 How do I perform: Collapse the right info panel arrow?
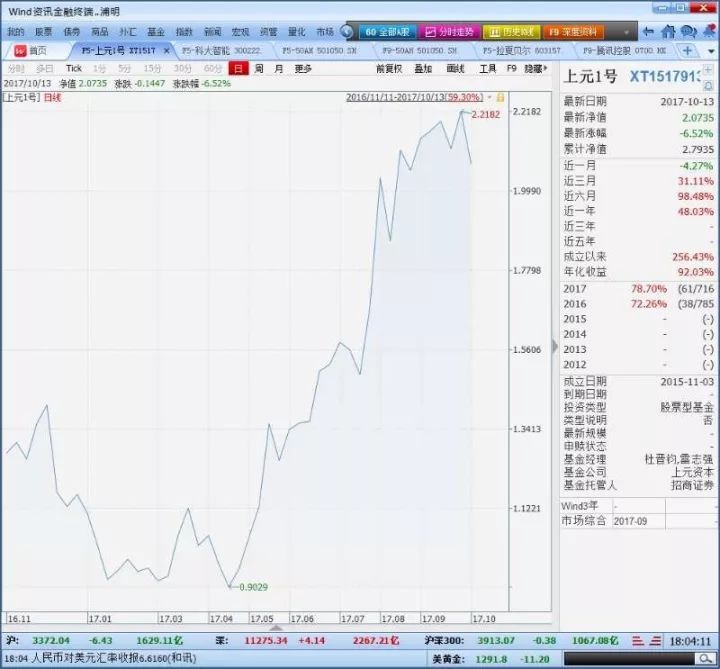point(555,346)
